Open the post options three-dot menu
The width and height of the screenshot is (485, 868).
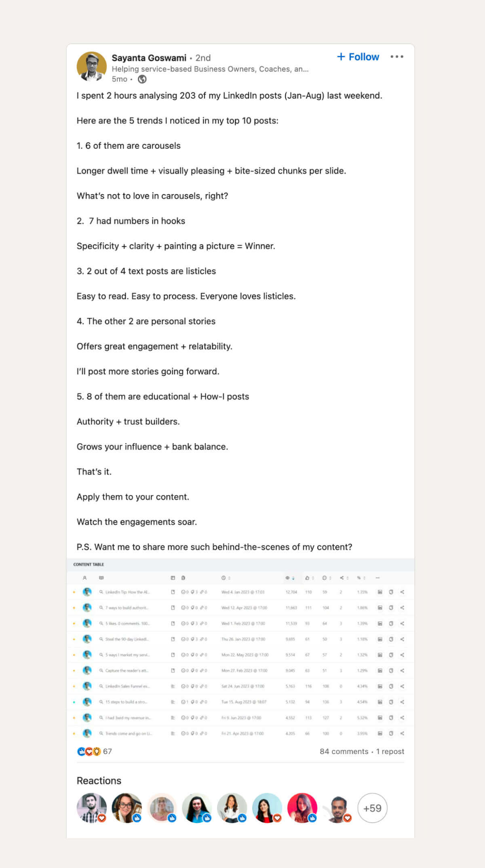[396, 57]
